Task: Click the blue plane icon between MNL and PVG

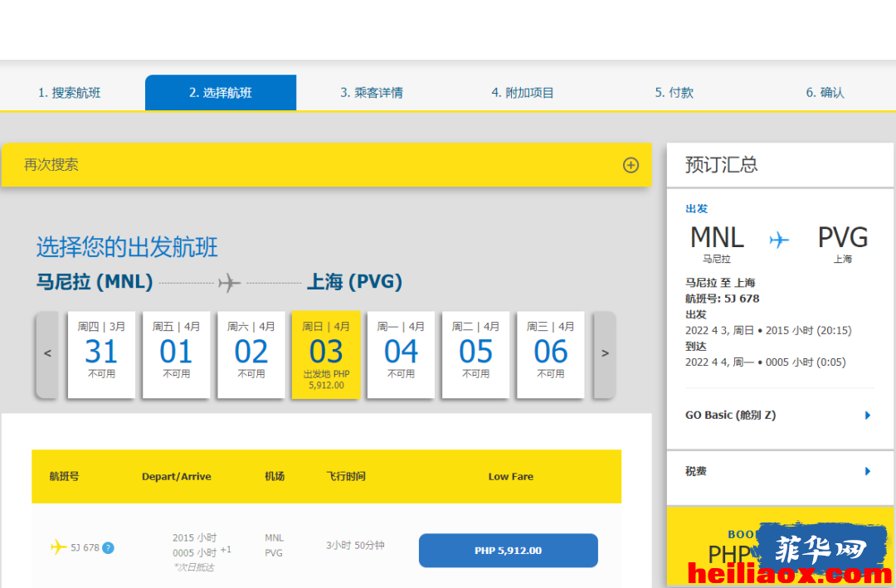Action: (x=779, y=240)
